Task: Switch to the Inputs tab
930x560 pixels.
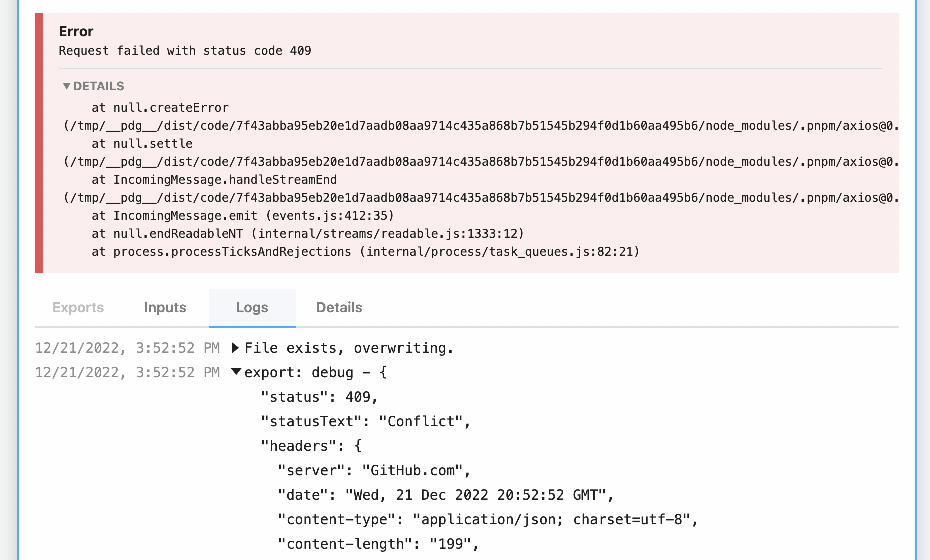Action: coord(165,308)
